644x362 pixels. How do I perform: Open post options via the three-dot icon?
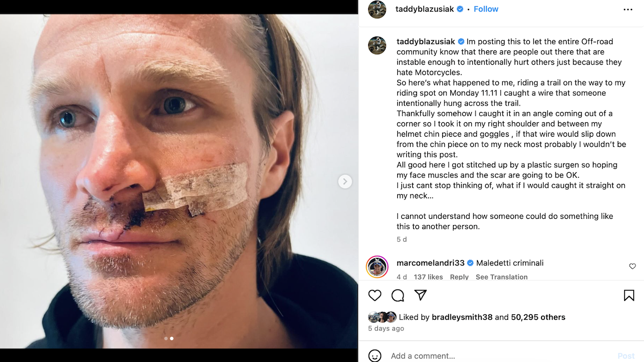click(627, 9)
